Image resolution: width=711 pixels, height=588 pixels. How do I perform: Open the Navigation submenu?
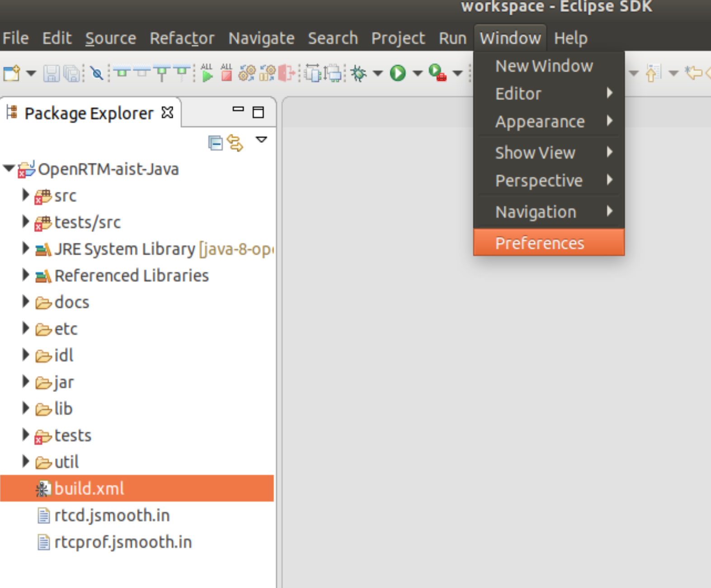[x=549, y=212]
